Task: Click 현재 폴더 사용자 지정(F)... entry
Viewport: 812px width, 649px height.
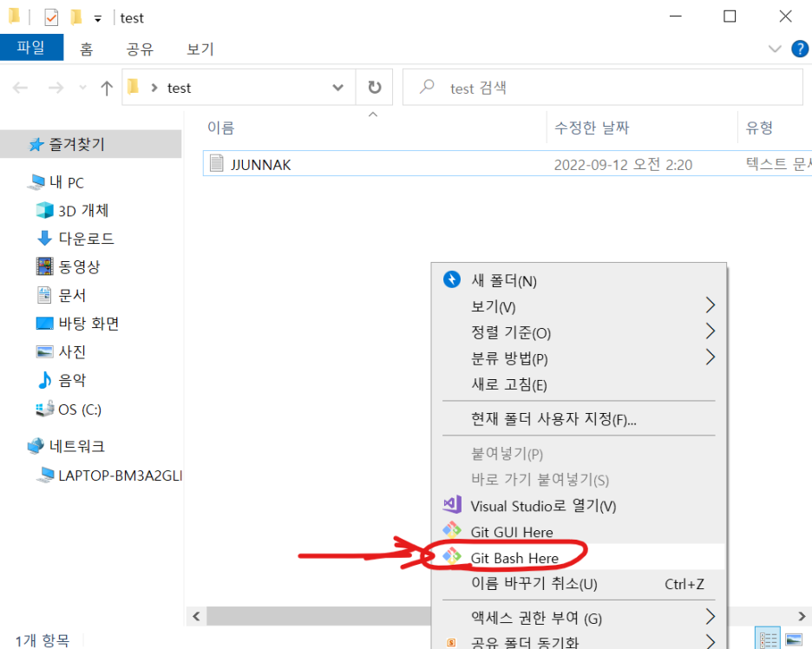Action: [578, 418]
